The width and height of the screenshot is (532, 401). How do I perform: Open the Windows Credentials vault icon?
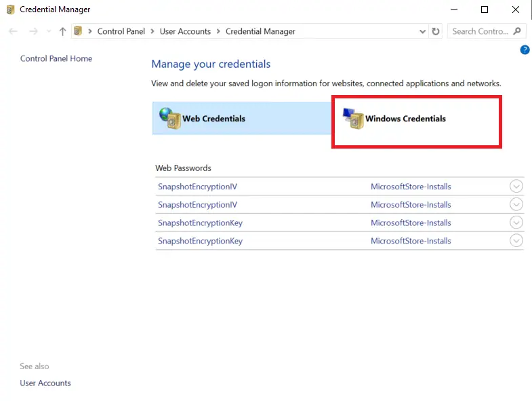pos(353,118)
